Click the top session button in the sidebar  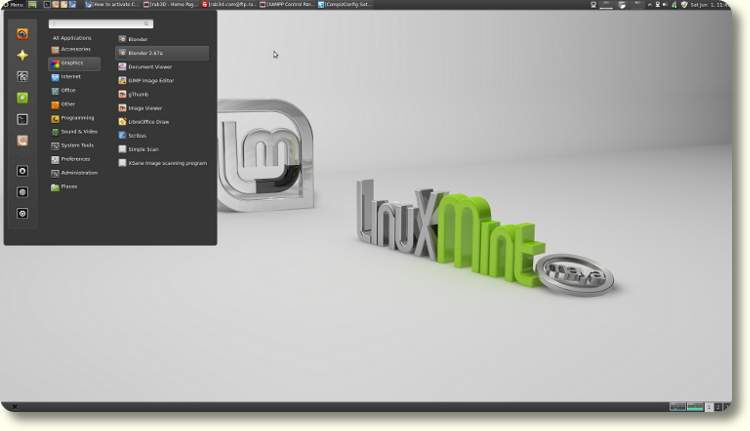(22, 171)
